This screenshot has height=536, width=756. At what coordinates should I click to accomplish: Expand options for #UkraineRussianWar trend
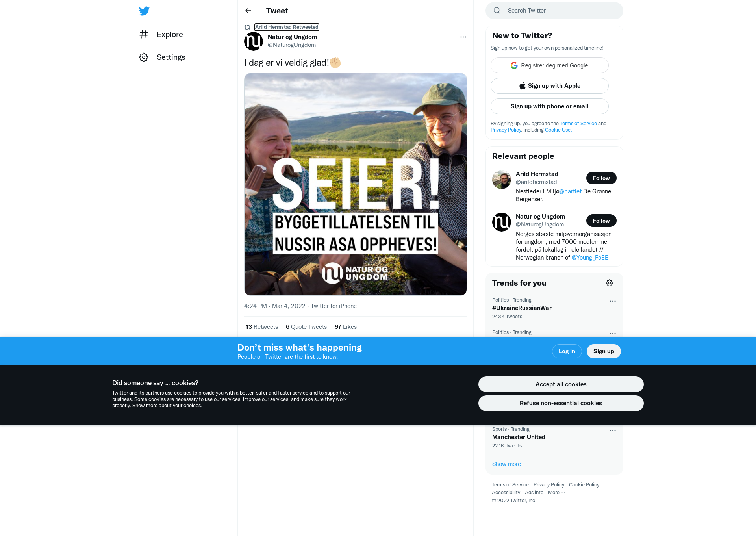613,301
